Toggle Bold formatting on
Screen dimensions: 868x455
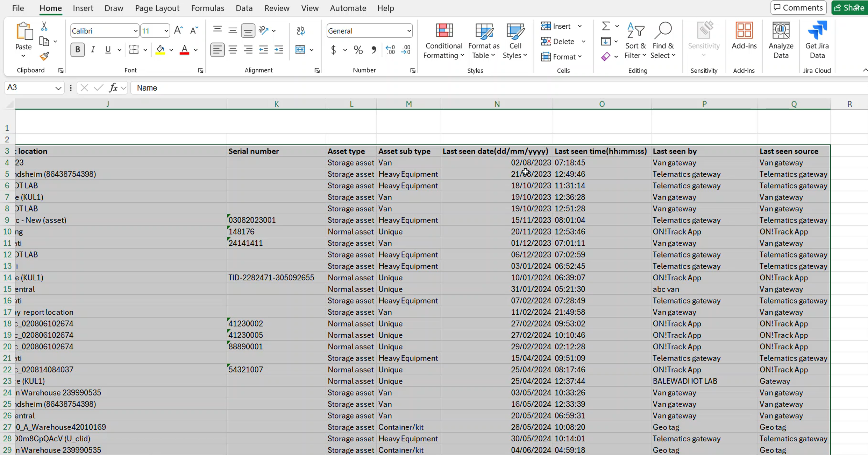tap(77, 50)
